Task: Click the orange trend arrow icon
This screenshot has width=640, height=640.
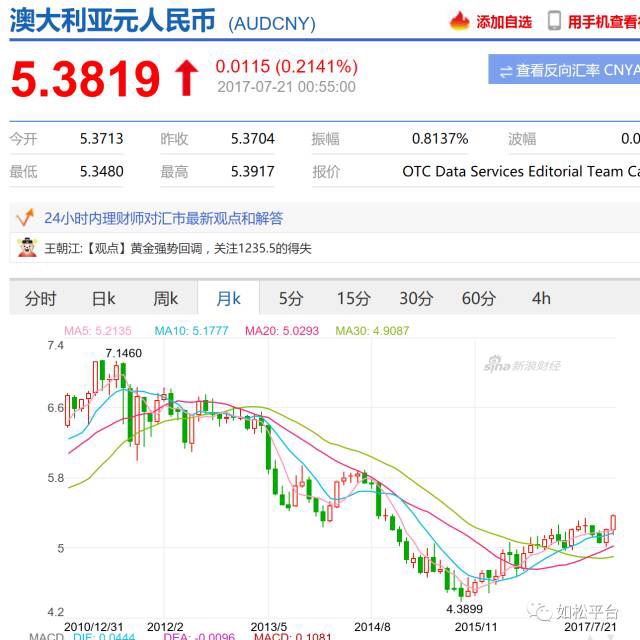Action: [x=25, y=217]
